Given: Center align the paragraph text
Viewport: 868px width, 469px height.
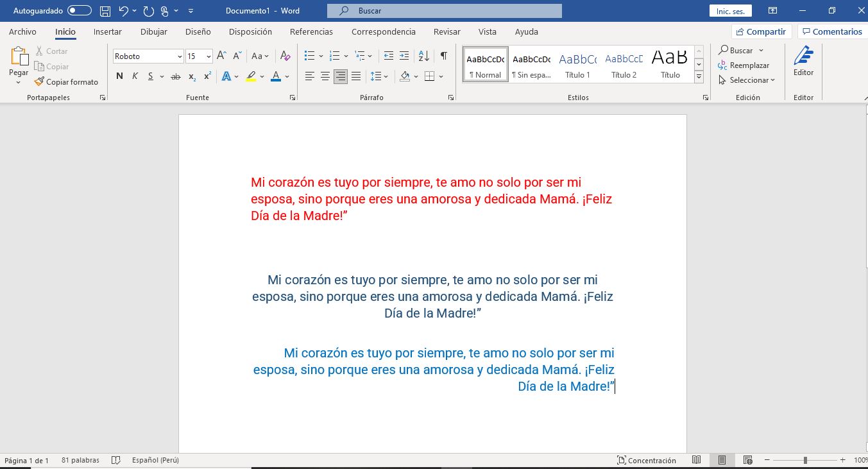Looking at the screenshot, I should pyautogui.click(x=325, y=76).
